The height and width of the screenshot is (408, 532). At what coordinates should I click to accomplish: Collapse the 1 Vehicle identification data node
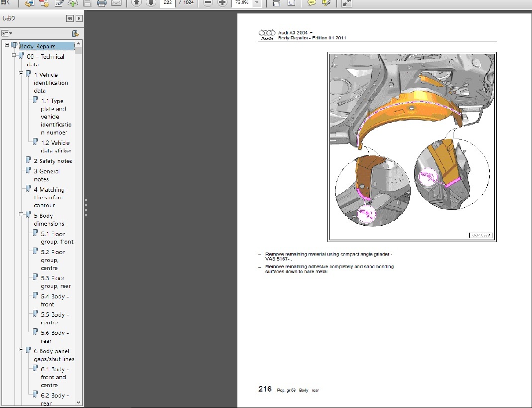(21, 73)
